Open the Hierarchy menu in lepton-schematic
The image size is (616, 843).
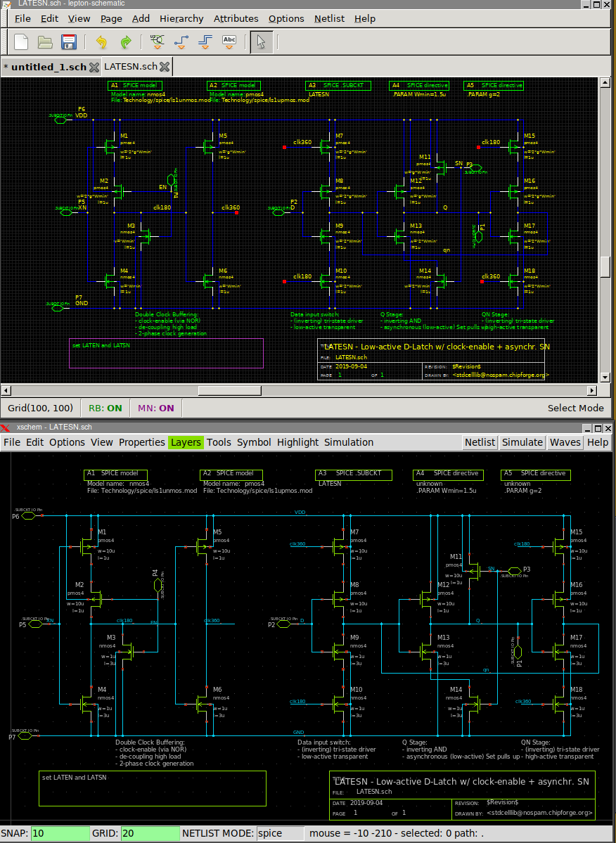click(181, 18)
